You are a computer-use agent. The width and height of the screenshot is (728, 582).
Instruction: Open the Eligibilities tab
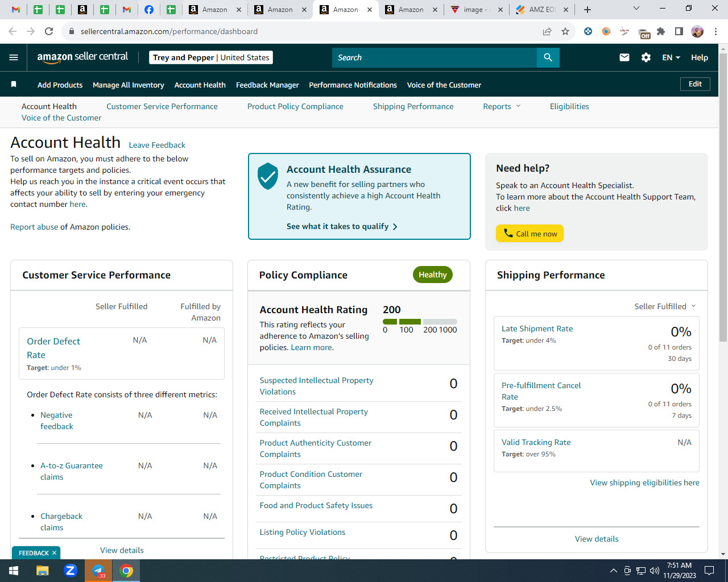tap(569, 106)
